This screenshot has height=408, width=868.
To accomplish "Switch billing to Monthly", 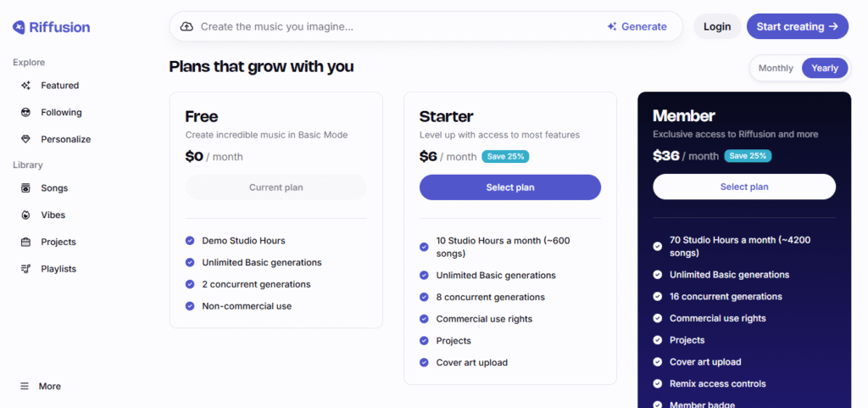I will 776,68.
